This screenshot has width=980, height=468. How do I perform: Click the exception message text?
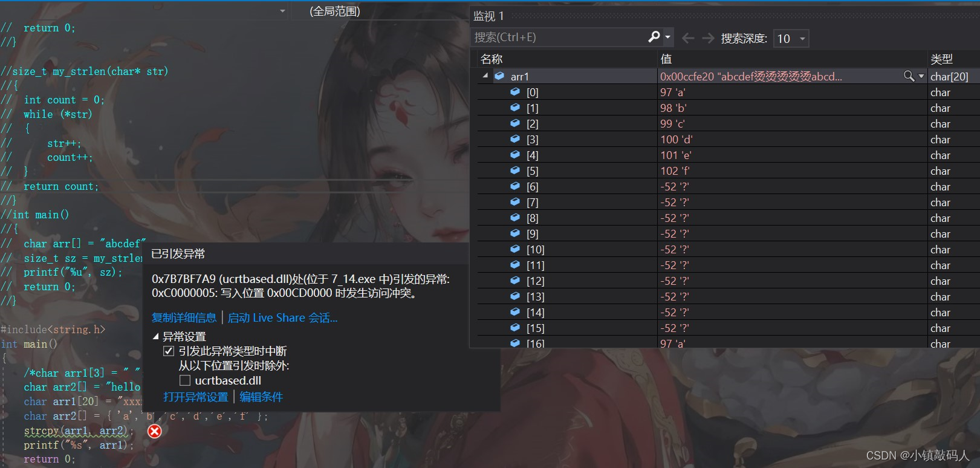(x=300, y=286)
